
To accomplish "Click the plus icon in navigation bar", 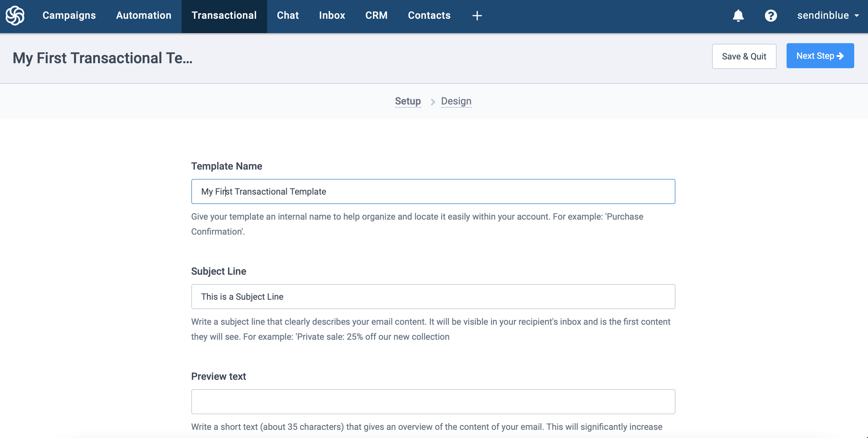I will pos(477,16).
